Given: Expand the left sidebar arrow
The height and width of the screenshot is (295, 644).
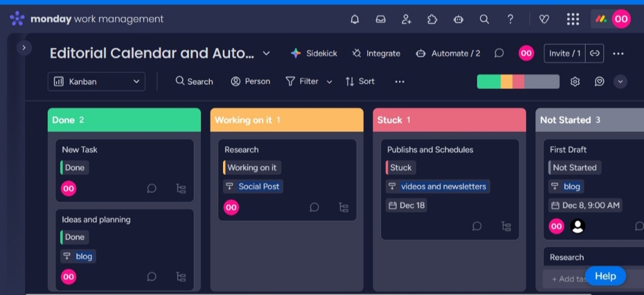Looking at the screenshot, I should [x=24, y=48].
